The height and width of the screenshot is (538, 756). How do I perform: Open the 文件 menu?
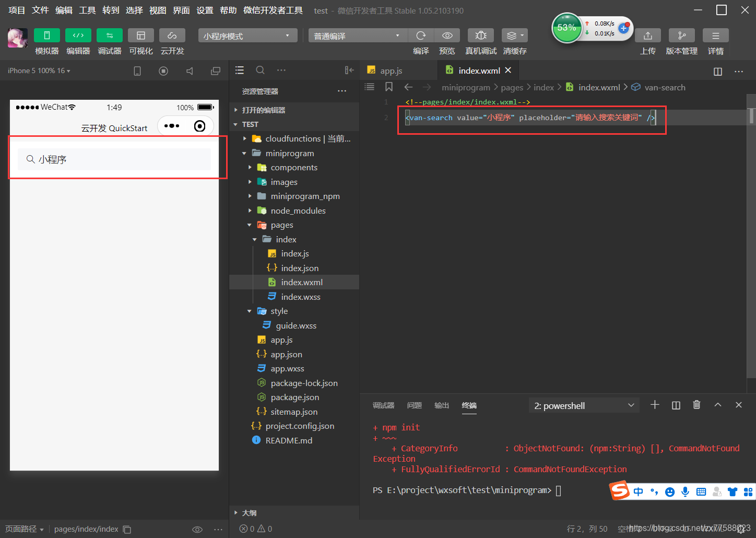40,10
